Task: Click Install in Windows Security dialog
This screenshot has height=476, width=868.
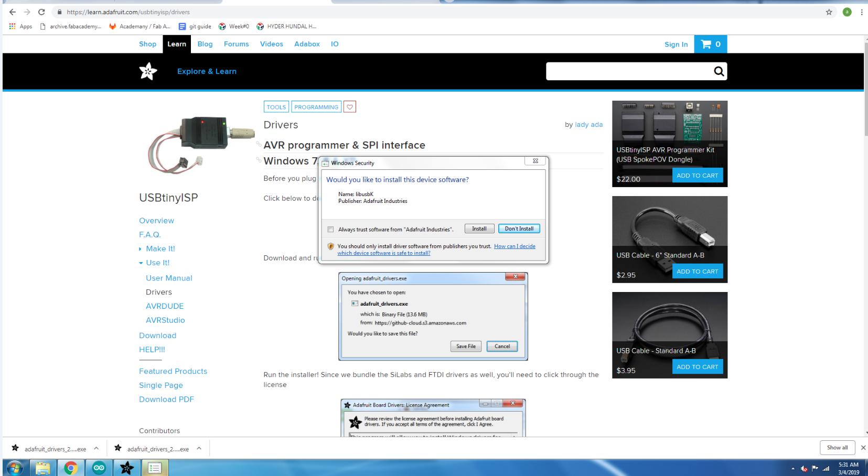Action: (479, 229)
